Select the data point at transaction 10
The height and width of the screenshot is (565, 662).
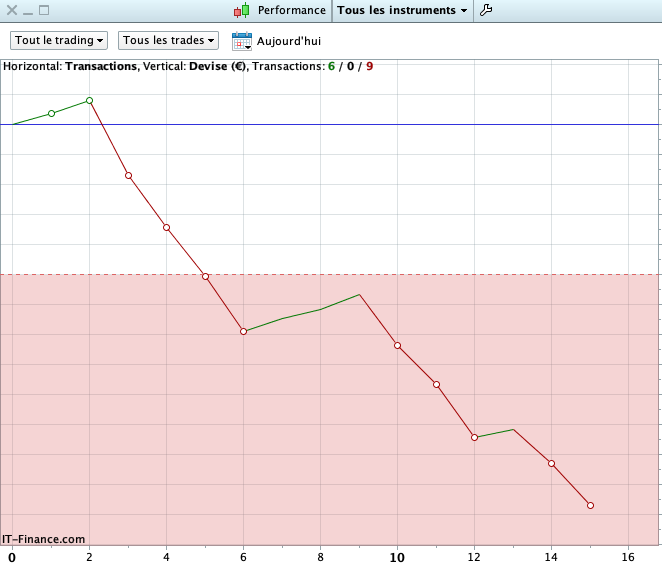click(398, 345)
